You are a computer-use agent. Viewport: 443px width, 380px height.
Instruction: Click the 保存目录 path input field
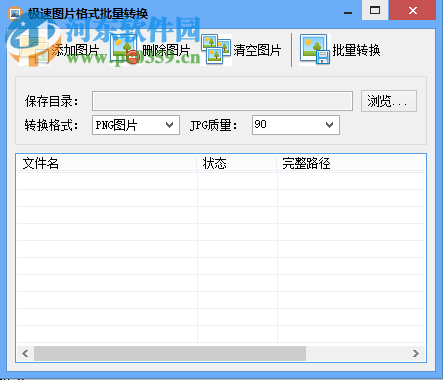222,101
